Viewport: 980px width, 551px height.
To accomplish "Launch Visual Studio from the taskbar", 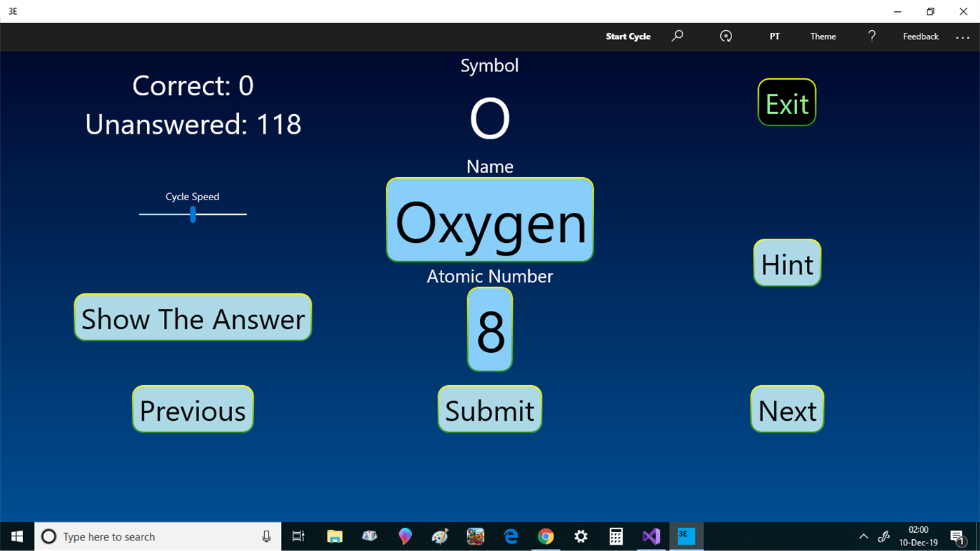I will [651, 536].
